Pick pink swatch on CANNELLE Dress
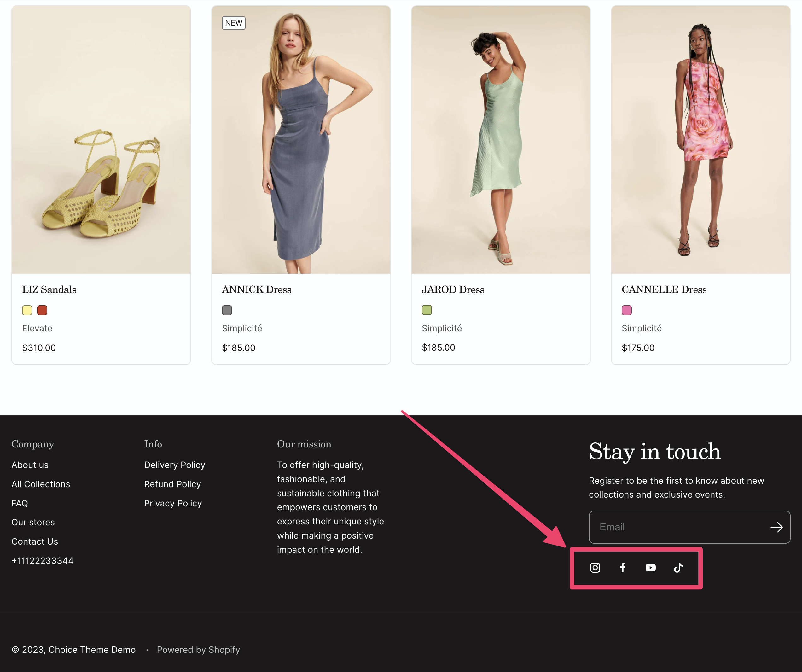The height and width of the screenshot is (672, 802). tap(627, 310)
